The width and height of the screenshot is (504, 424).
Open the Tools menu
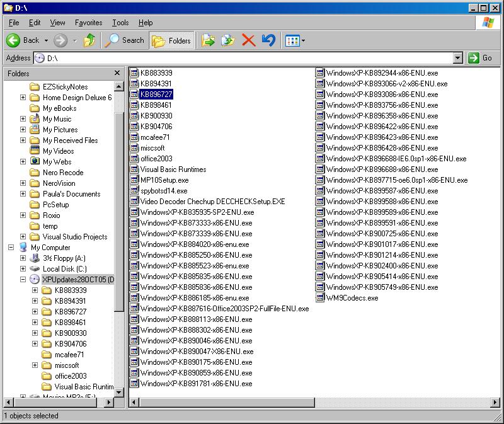[120, 23]
